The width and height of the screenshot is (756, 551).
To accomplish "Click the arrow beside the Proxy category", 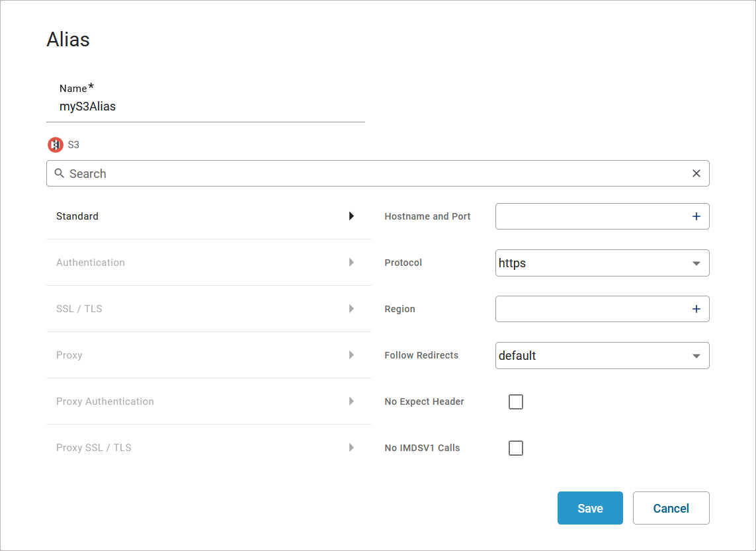I will 351,355.
